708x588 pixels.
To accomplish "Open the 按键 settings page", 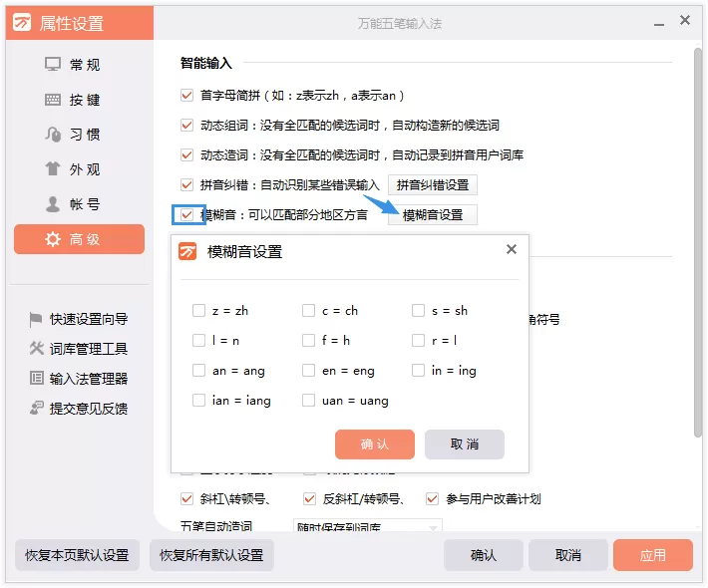I will click(79, 100).
